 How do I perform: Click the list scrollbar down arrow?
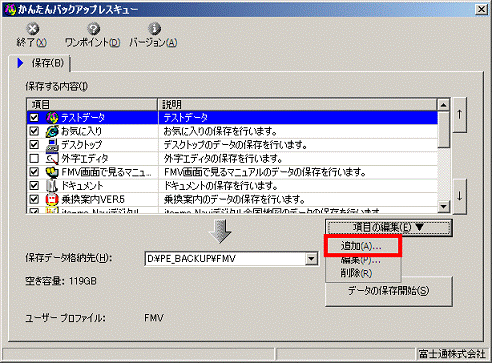pos(443,207)
